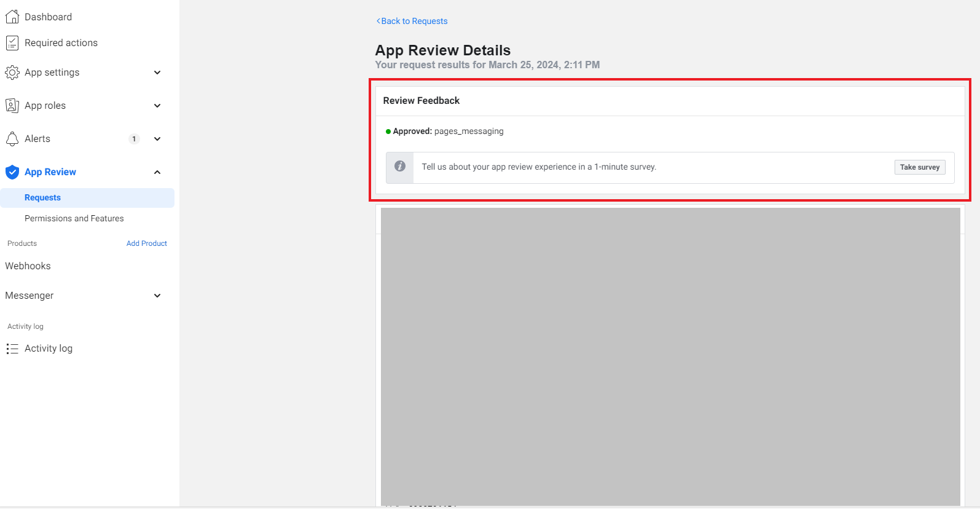The height and width of the screenshot is (509, 980).
Task: Go back via Back to Requests link
Action: [412, 21]
